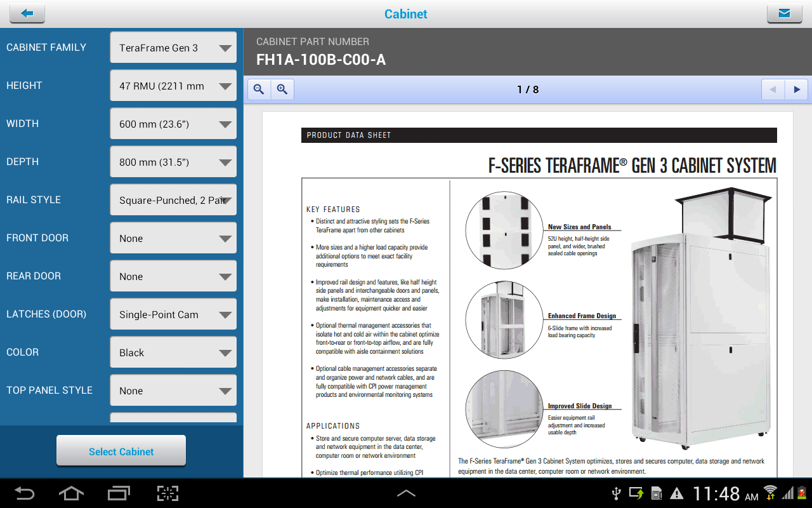Tap the rail holes circular thumbnail
The height and width of the screenshot is (508, 812).
504,231
